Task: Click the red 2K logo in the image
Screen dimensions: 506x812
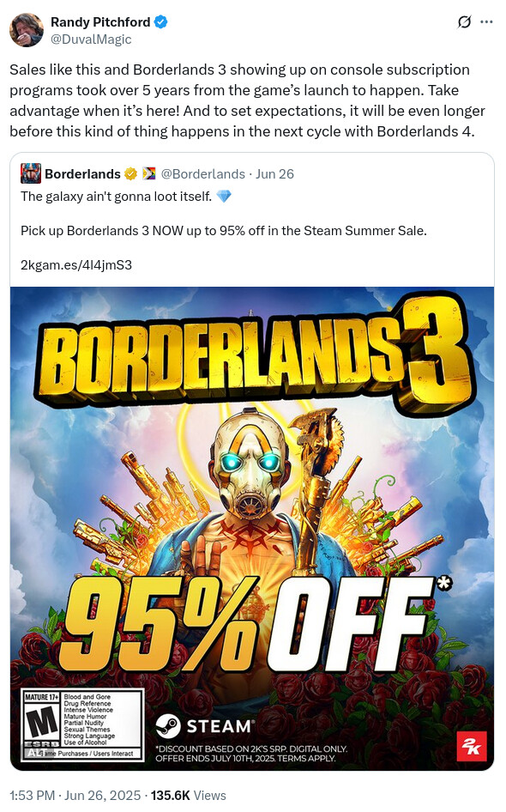Action: pyautogui.click(x=472, y=746)
